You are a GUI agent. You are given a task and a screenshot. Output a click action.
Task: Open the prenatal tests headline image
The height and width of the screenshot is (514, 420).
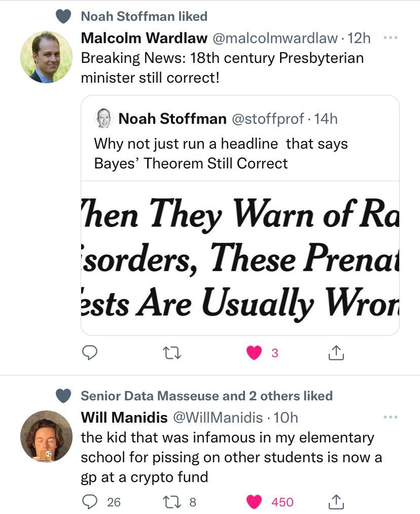pos(240,258)
